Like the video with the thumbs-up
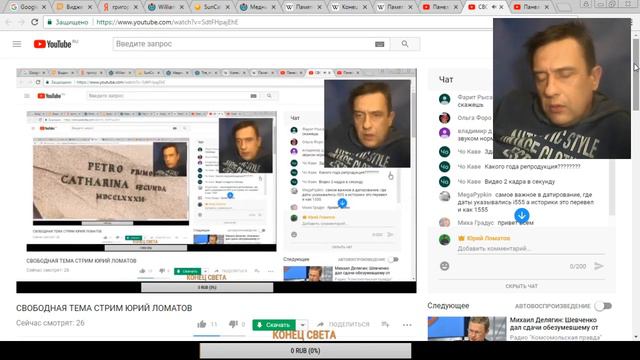The image size is (640, 360). point(202,324)
